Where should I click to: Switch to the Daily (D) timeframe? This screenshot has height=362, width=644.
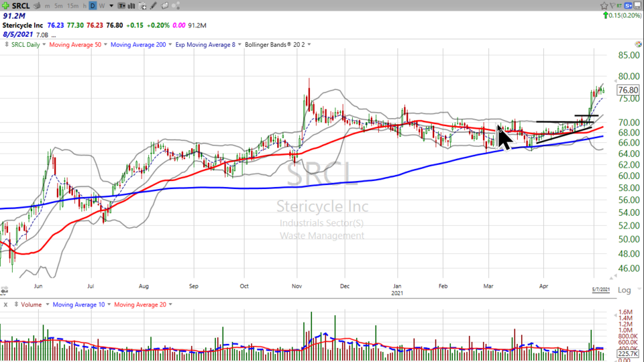coord(93,5)
